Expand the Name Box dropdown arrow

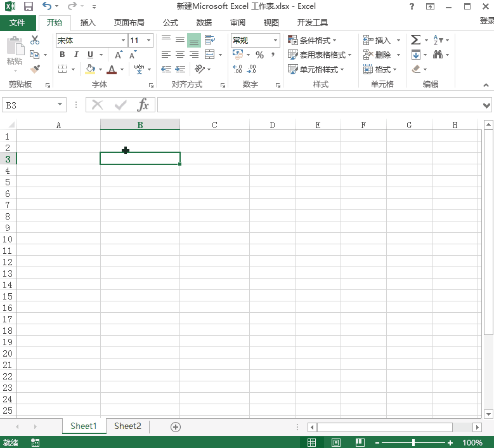coord(60,104)
